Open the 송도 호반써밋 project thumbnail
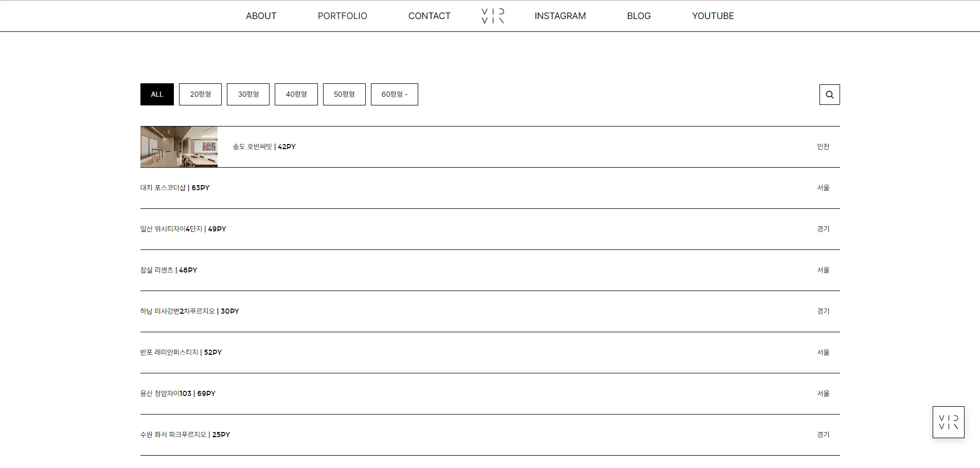Image resolution: width=980 pixels, height=468 pixels. [x=179, y=147]
